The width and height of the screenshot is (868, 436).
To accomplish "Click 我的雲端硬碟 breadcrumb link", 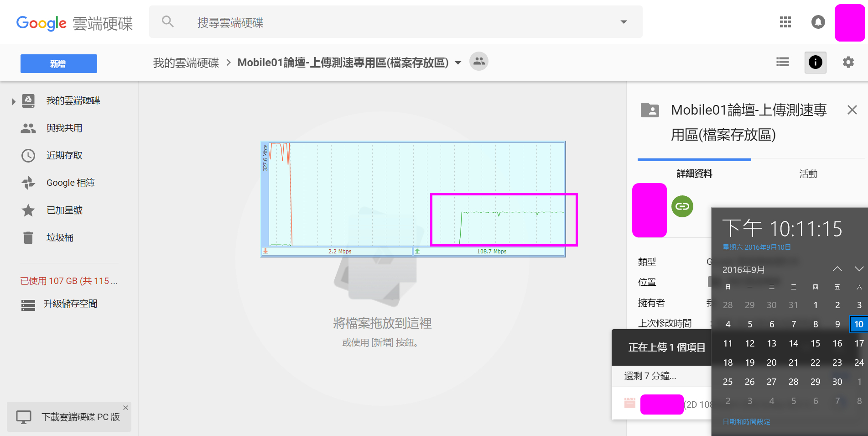I will click(186, 63).
